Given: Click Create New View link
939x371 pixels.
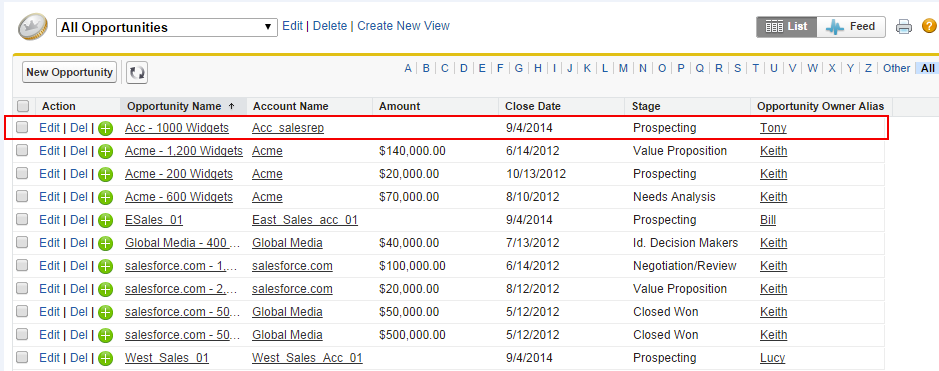Looking at the screenshot, I should pos(404,26).
